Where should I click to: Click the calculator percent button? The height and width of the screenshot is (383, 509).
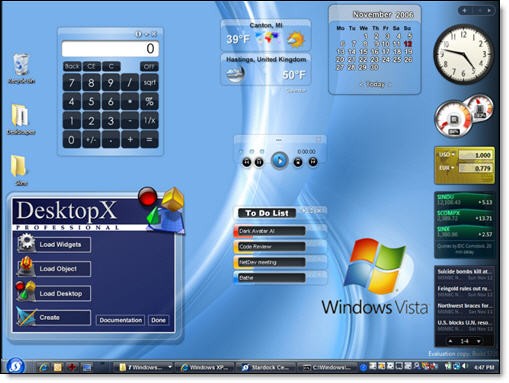point(149,101)
